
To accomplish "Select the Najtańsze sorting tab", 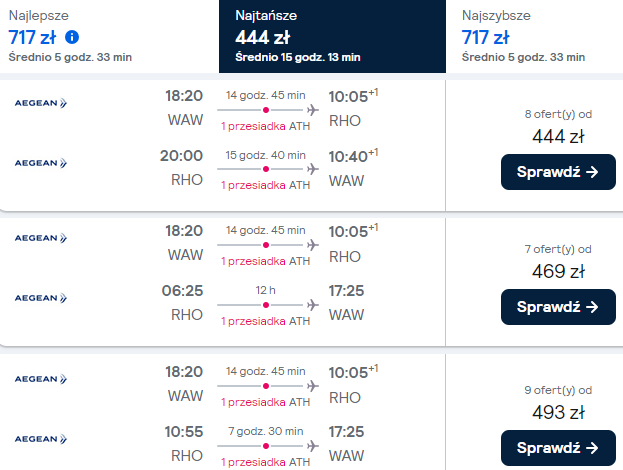I will (332, 37).
